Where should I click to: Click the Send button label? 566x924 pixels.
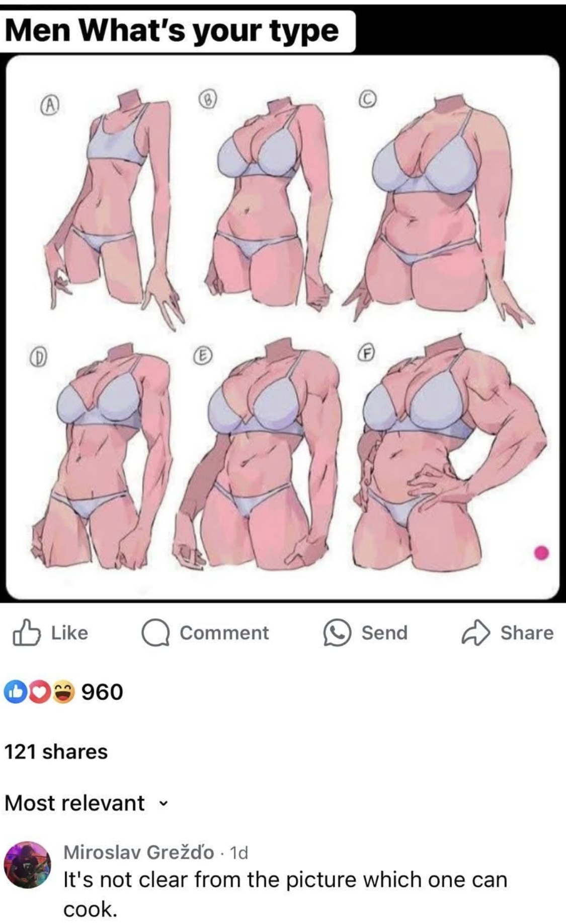(384, 633)
